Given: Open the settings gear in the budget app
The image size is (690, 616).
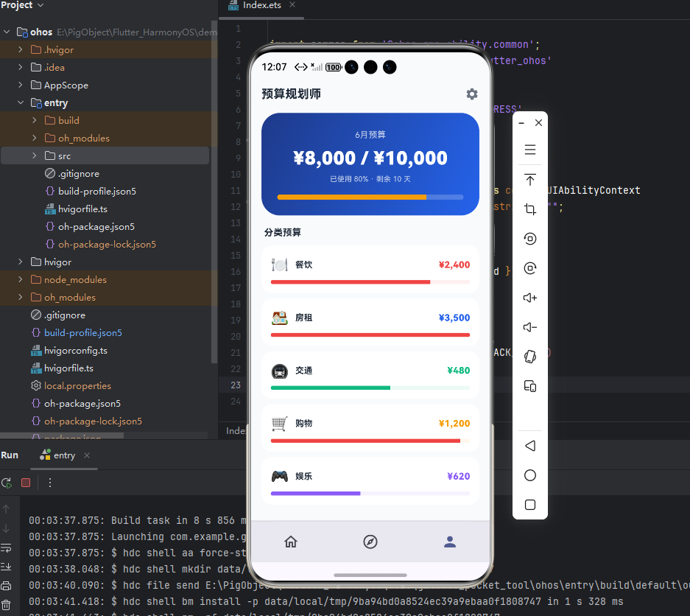Looking at the screenshot, I should click(472, 94).
